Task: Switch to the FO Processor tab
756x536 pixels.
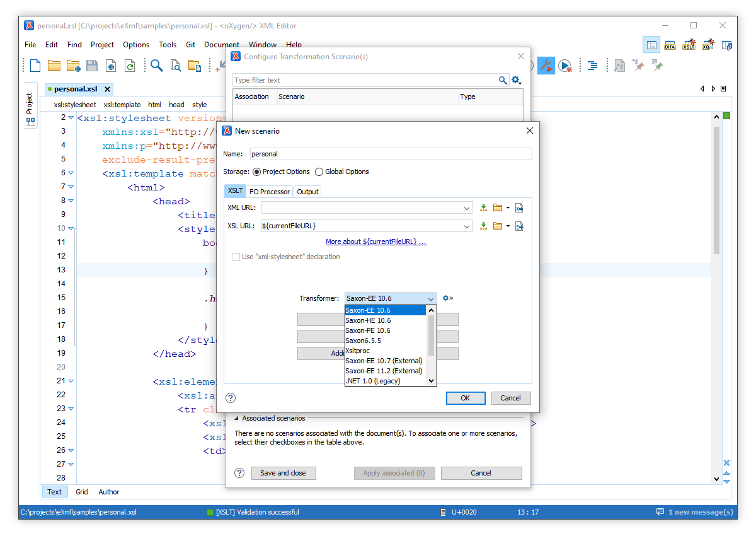Action: [270, 192]
